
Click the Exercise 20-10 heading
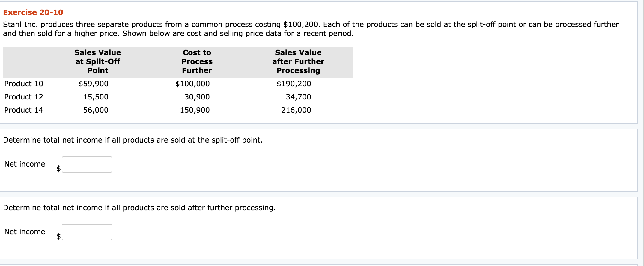[x=33, y=12]
